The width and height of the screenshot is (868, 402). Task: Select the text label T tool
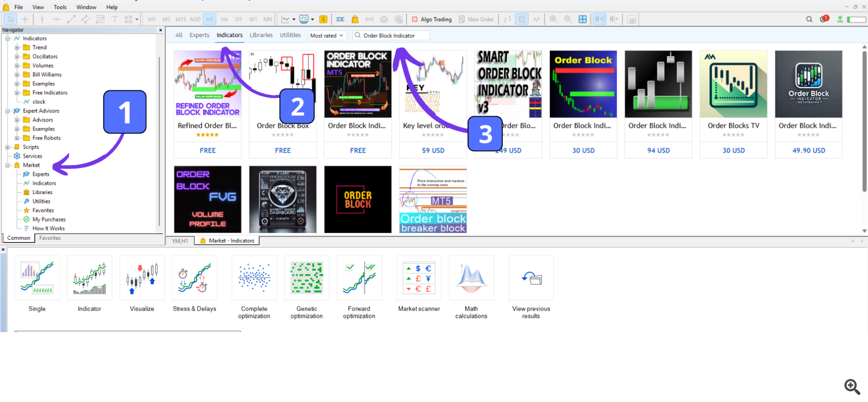[x=115, y=19]
